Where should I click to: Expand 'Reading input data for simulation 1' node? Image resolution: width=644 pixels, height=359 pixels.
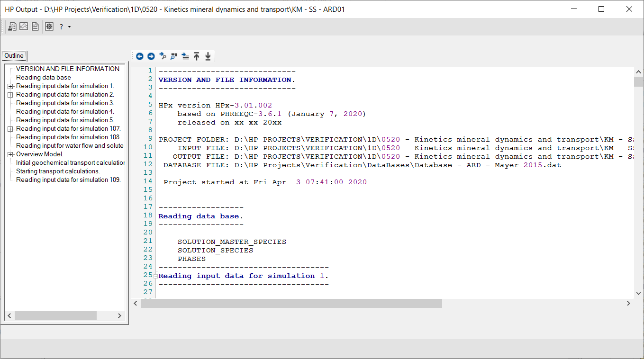10,86
